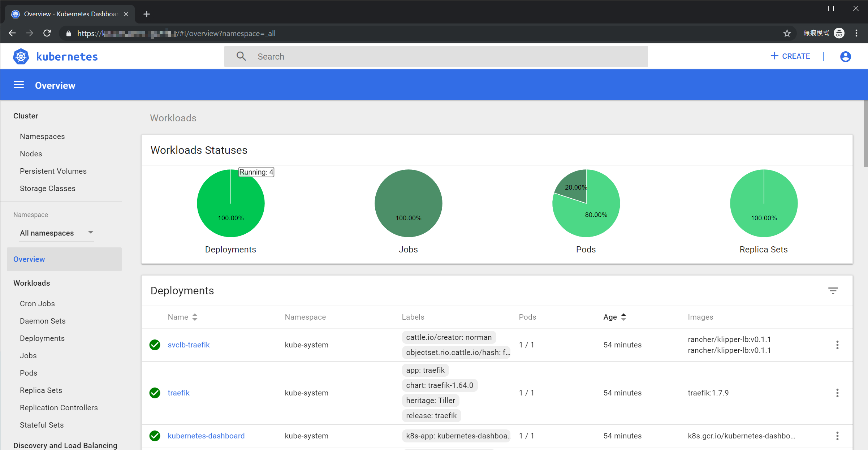
Task: Open three-dot actions menu for traefik deployment
Action: coord(837,393)
